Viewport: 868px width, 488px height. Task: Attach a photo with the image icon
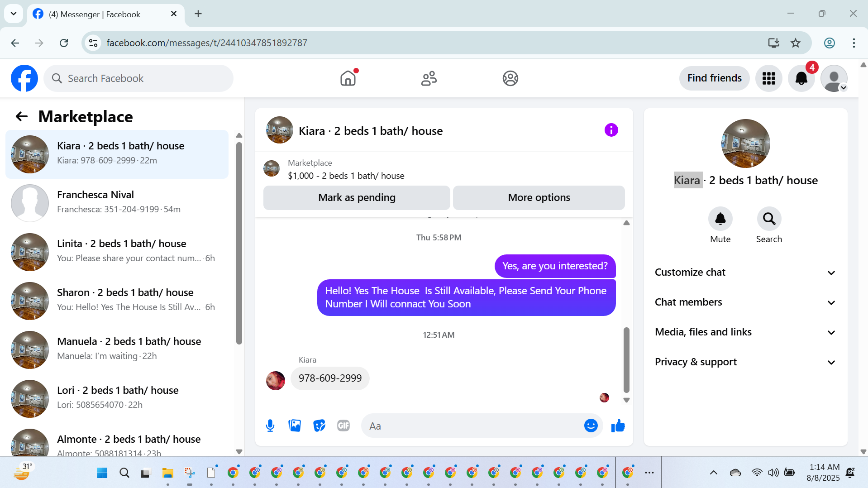[295, 426]
